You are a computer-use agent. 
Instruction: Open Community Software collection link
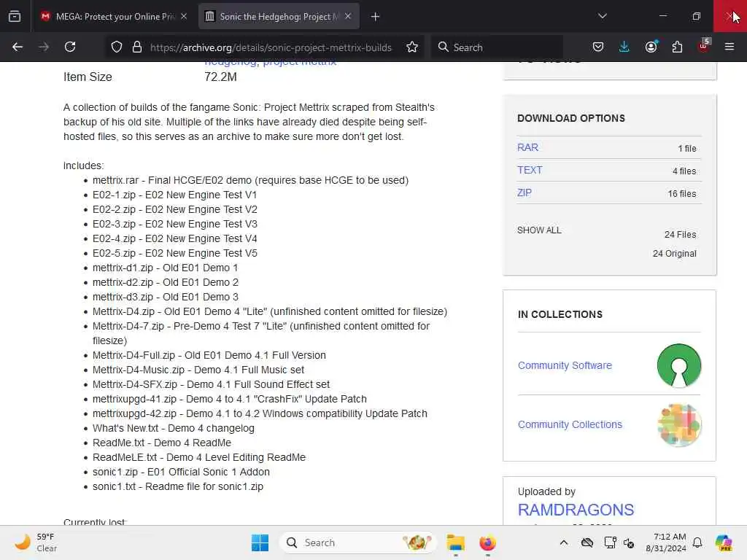pos(565,365)
